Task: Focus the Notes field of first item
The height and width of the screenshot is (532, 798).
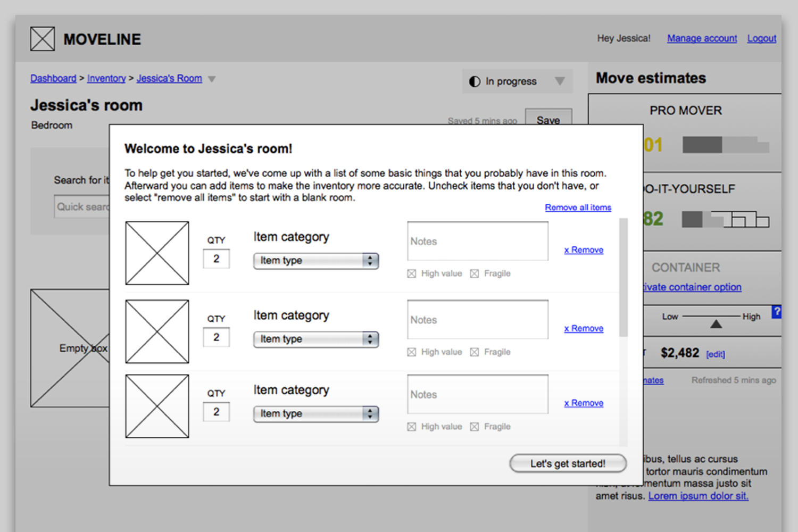Action: click(478, 241)
